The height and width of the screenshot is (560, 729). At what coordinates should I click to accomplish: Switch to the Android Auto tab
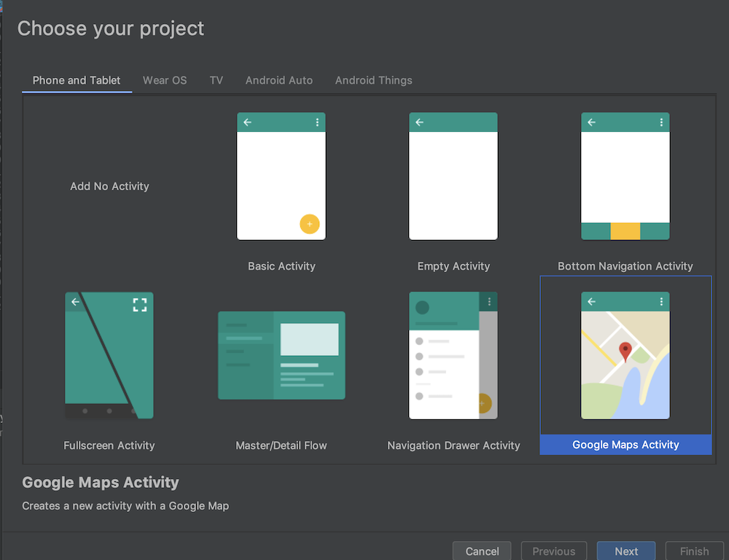279,80
